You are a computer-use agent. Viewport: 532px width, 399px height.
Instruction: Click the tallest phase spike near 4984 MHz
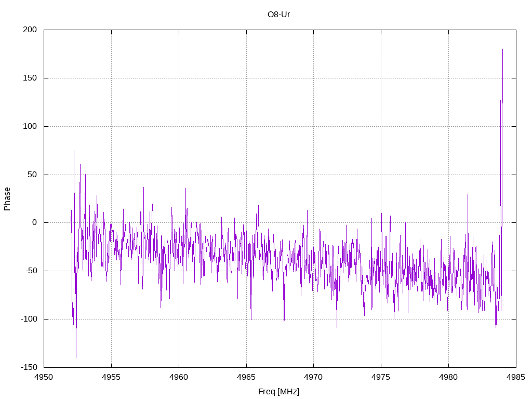pyautogui.click(x=502, y=49)
